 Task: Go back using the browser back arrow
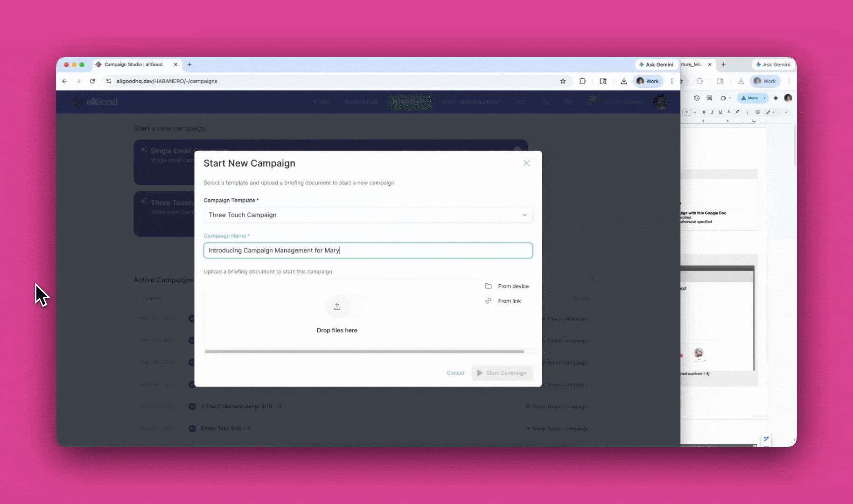coord(65,81)
